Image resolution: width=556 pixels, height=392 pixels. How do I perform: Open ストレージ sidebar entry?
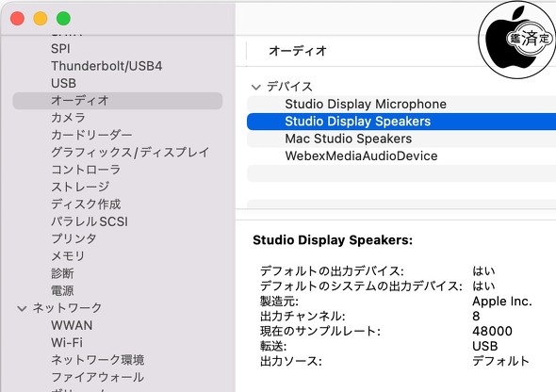click(x=80, y=187)
